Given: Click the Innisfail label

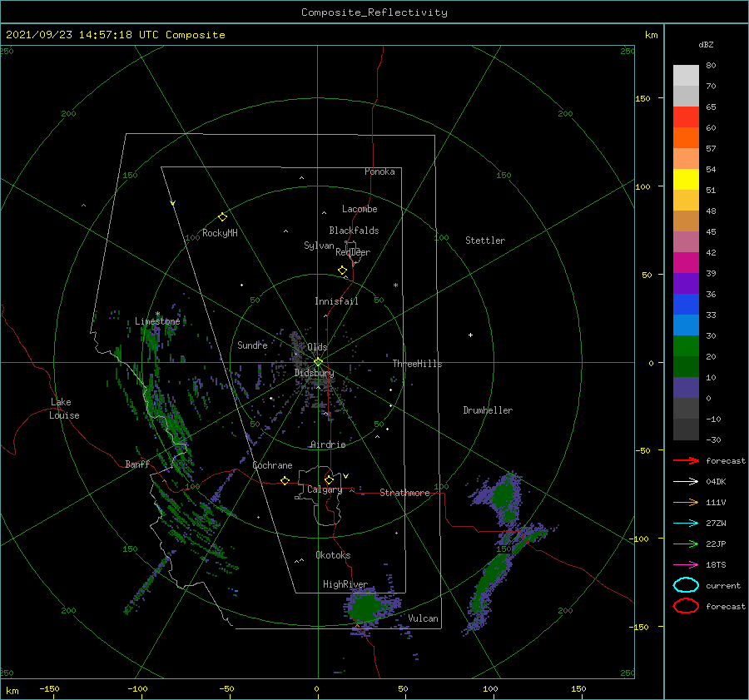Looking at the screenshot, I should pos(336,301).
